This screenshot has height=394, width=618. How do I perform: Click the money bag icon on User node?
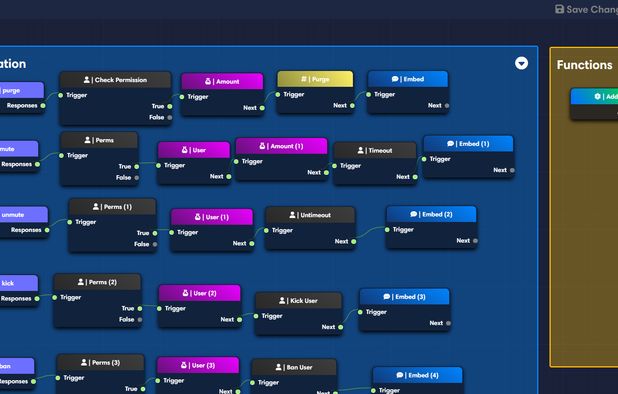pos(184,150)
